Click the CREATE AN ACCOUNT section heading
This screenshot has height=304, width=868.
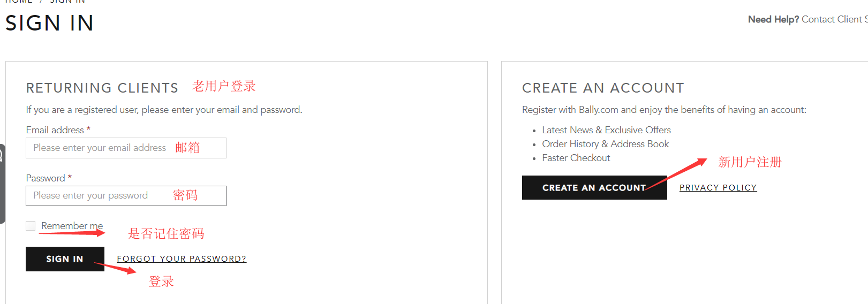603,88
